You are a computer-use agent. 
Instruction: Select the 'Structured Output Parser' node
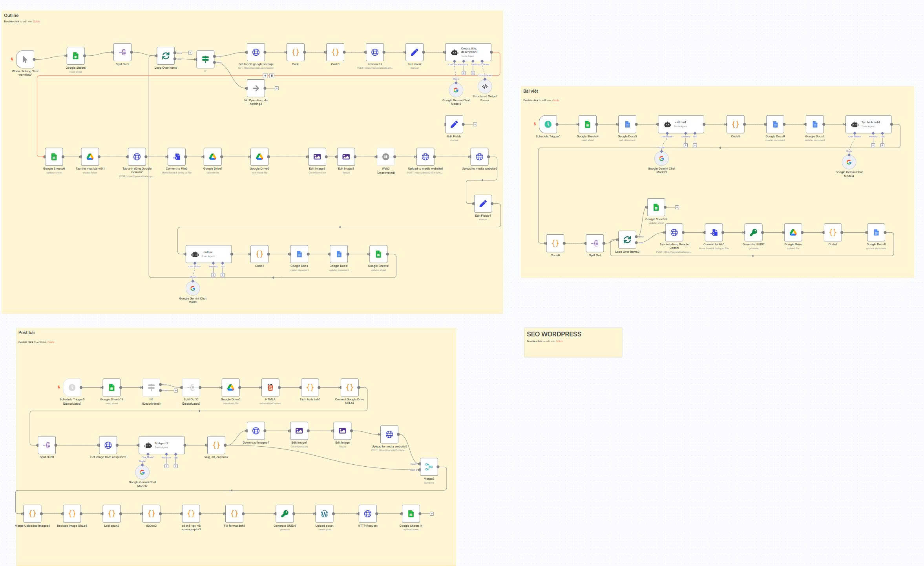(x=485, y=86)
